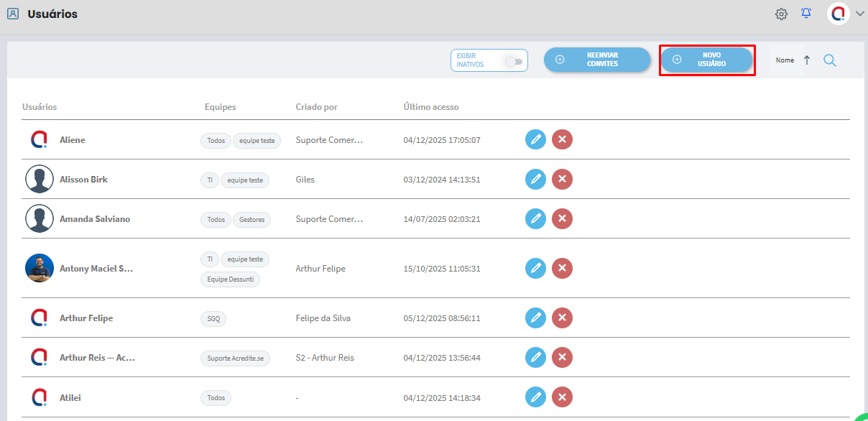
Task: Select the Equipe Dessunti team tag
Action: pos(230,279)
